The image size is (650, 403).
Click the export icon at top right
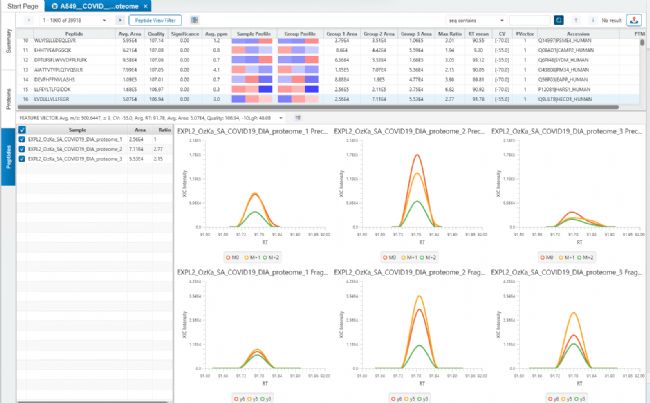pyautogui.click(x=634, y=20)
